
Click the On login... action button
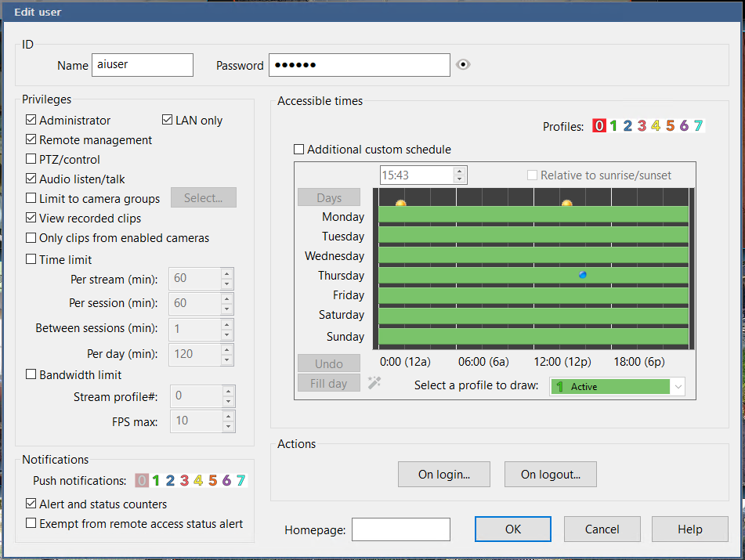443,474
